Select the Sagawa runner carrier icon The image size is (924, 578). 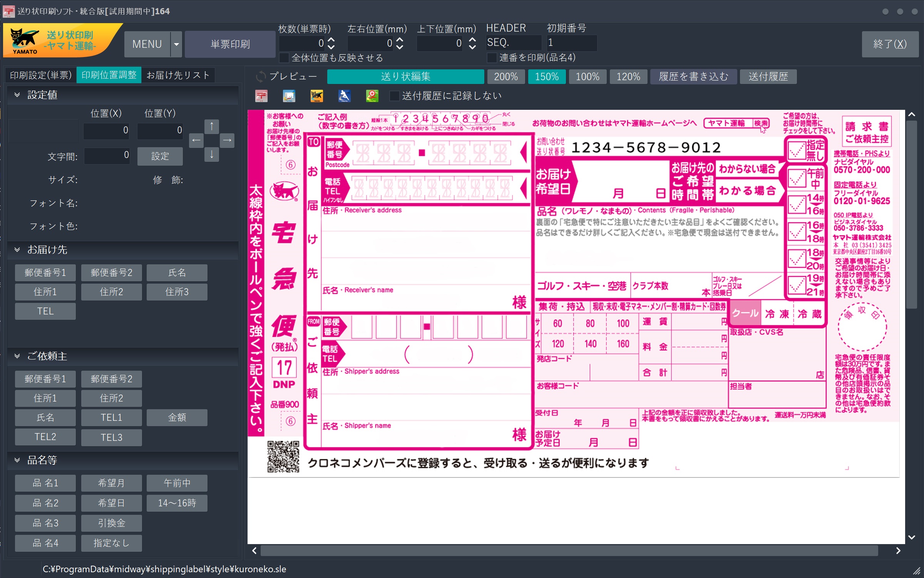point(345,96)
